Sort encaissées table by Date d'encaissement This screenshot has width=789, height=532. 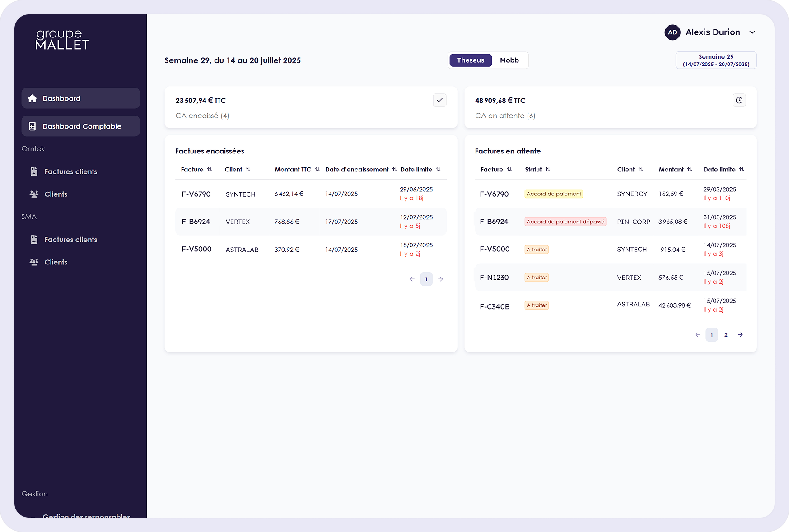(394, 170)
